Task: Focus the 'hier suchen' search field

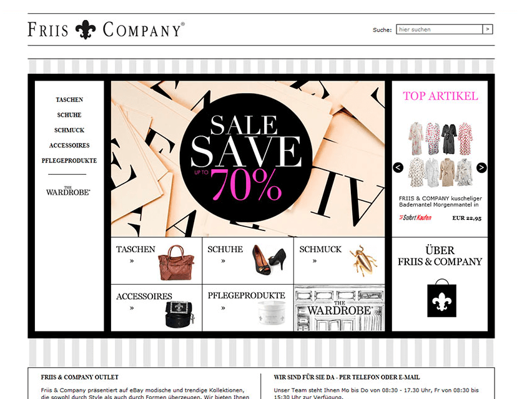Action: pyautogui.click(x=439, y=29)
